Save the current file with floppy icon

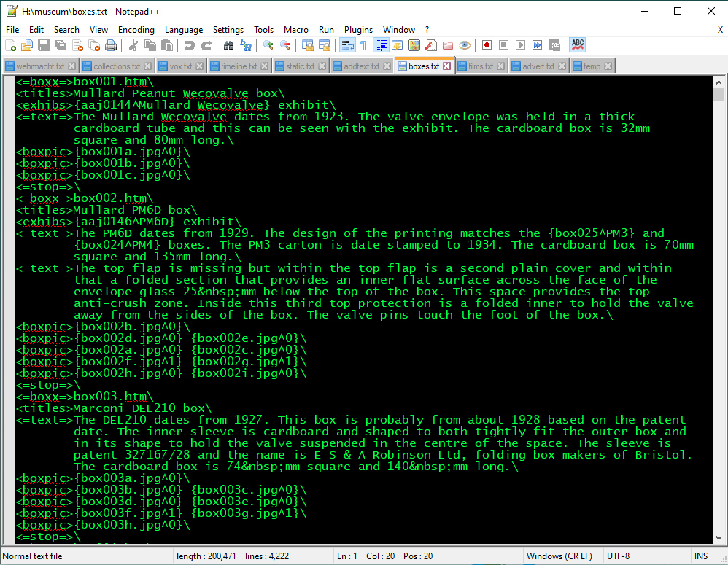(x=44, y=45)
